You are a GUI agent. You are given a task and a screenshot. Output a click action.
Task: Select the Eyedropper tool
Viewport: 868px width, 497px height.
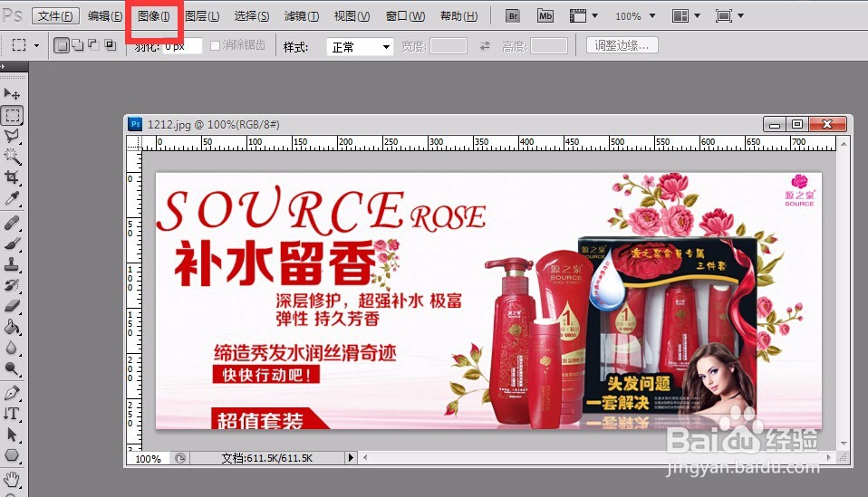click(x=12, y=198)
